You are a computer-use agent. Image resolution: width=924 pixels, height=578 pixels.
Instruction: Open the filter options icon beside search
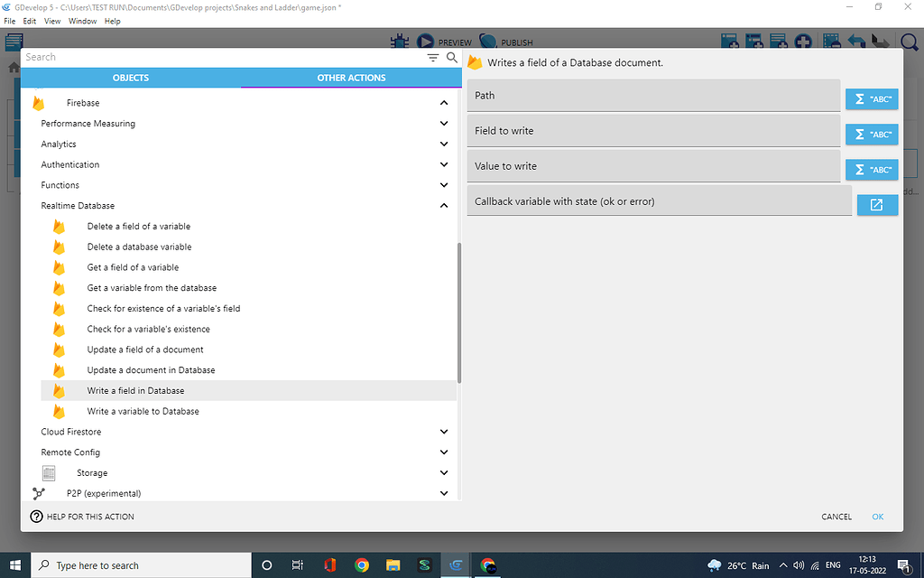click(433, 57)
